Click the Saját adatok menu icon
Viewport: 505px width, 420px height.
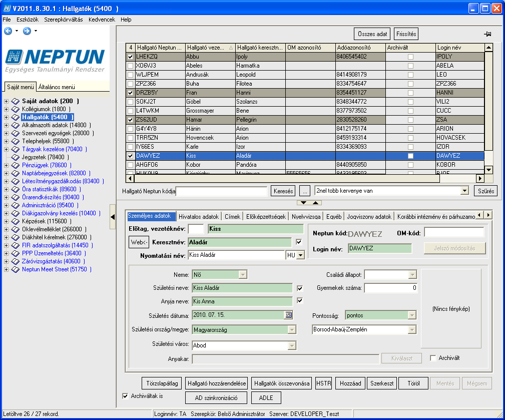click(16, 101)
